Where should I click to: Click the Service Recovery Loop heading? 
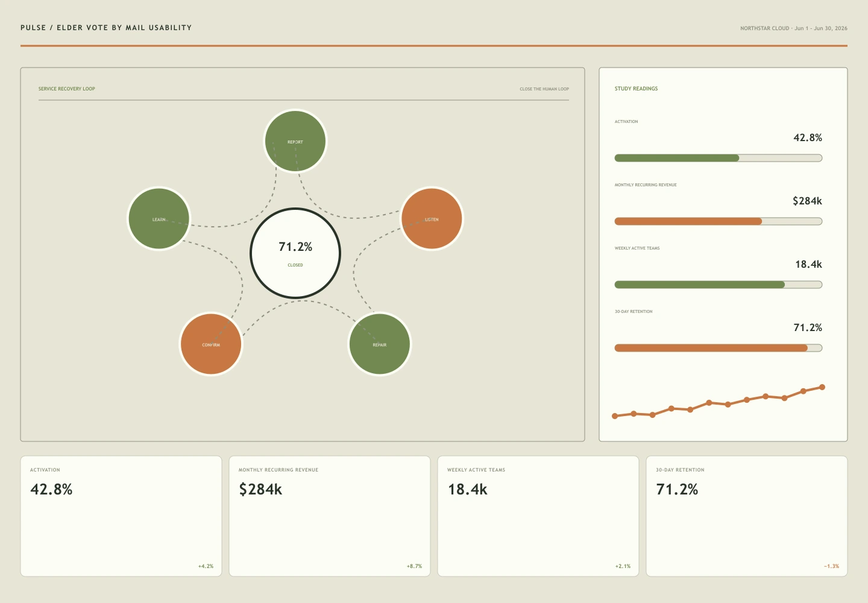point(67,89)
